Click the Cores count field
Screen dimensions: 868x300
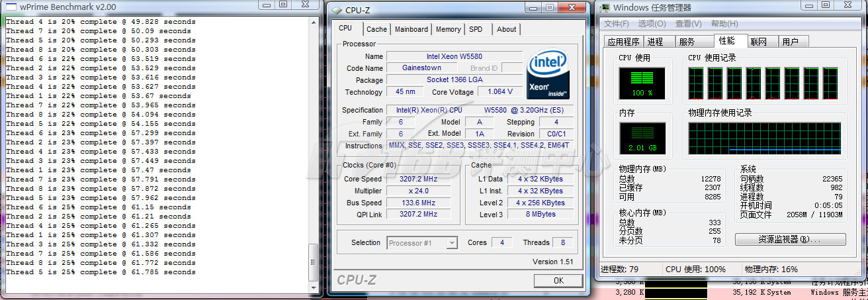pyautogui.click(x=501, y=243)
